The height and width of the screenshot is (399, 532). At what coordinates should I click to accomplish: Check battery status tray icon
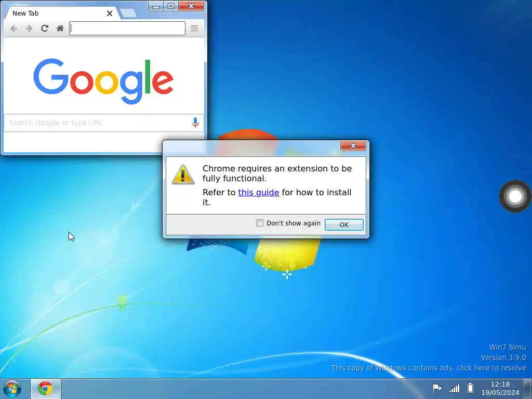click(x=470, y=388)
